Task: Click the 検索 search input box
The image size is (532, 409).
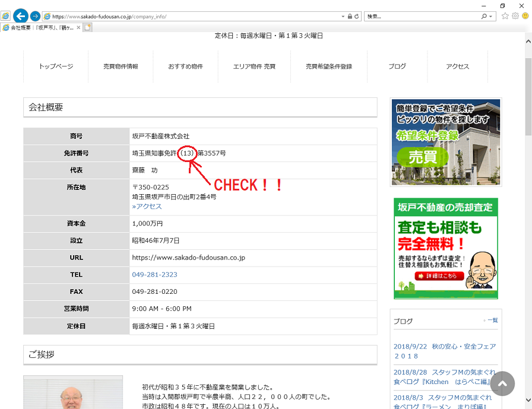Action: [x=422, y=16]
